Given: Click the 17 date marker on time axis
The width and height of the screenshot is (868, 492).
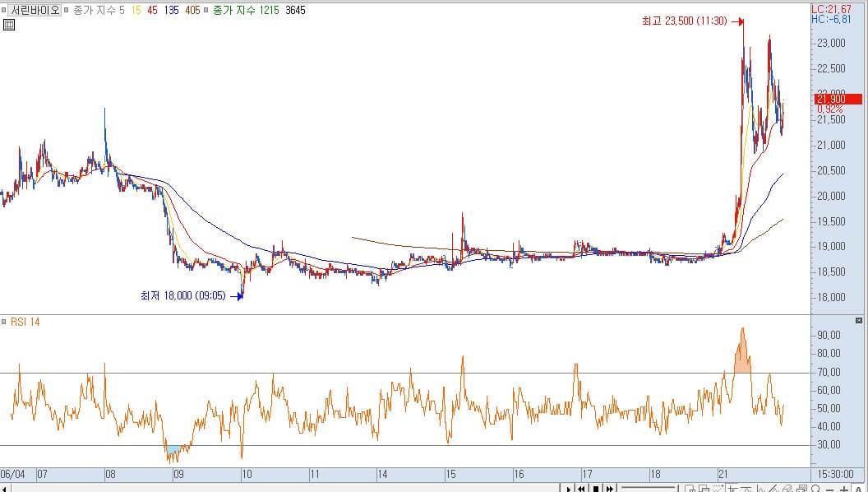Looking at the screenshot, I should (x=587, y=474).
